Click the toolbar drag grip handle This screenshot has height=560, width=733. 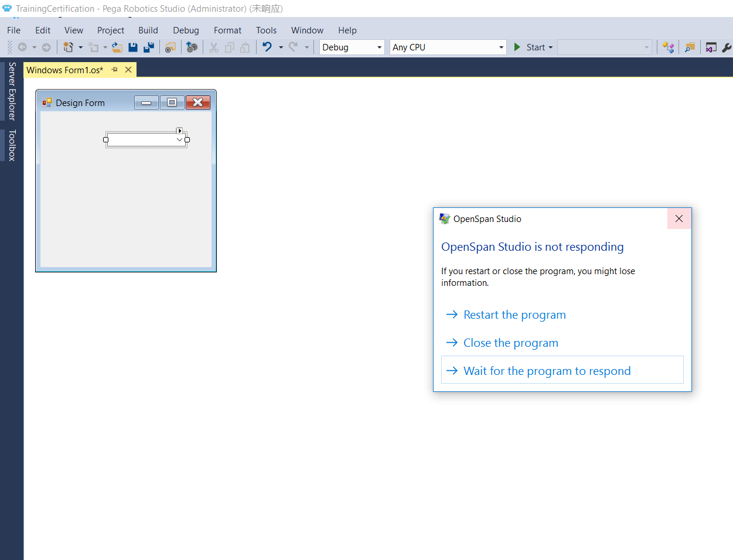pos(9,47)
